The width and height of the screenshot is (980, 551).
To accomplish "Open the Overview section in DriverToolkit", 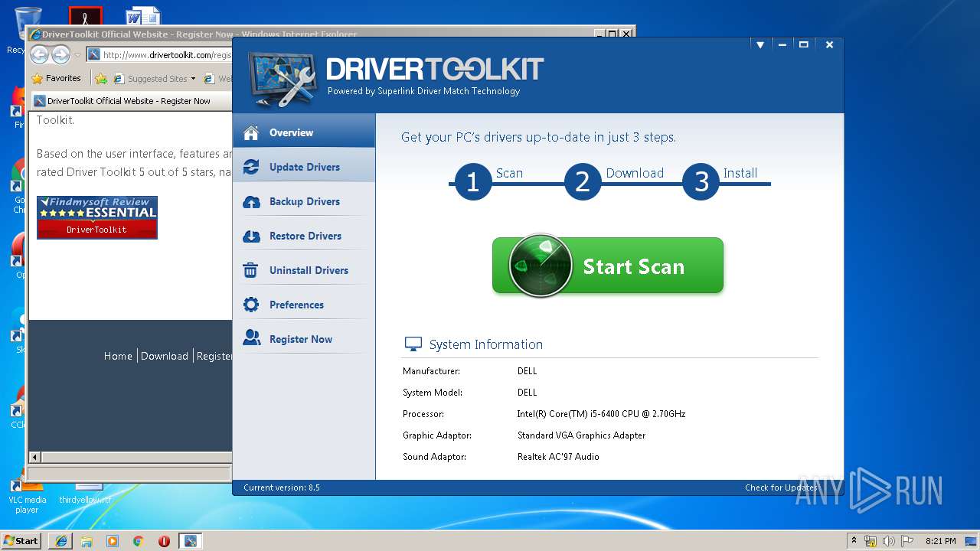I will click(304, 132).
